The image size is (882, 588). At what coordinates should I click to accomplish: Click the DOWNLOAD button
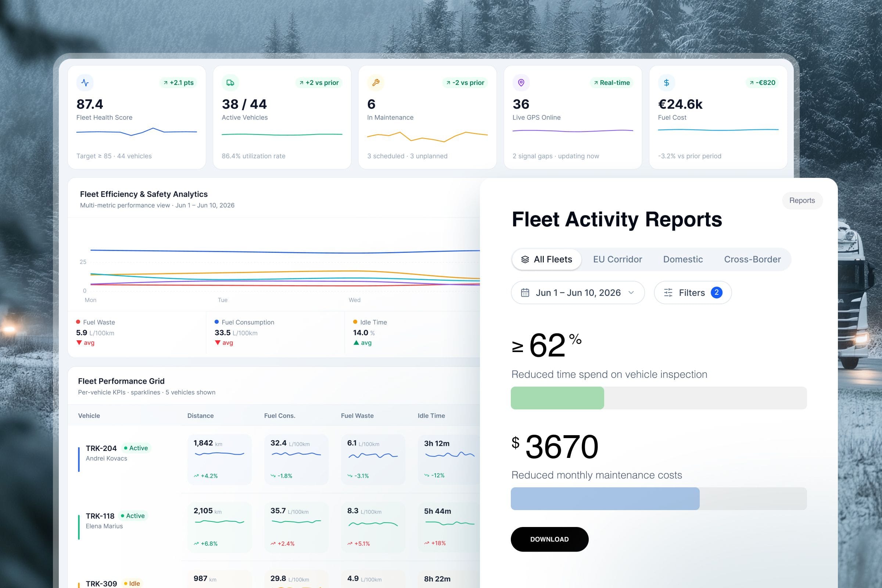(x=549, y=539)
